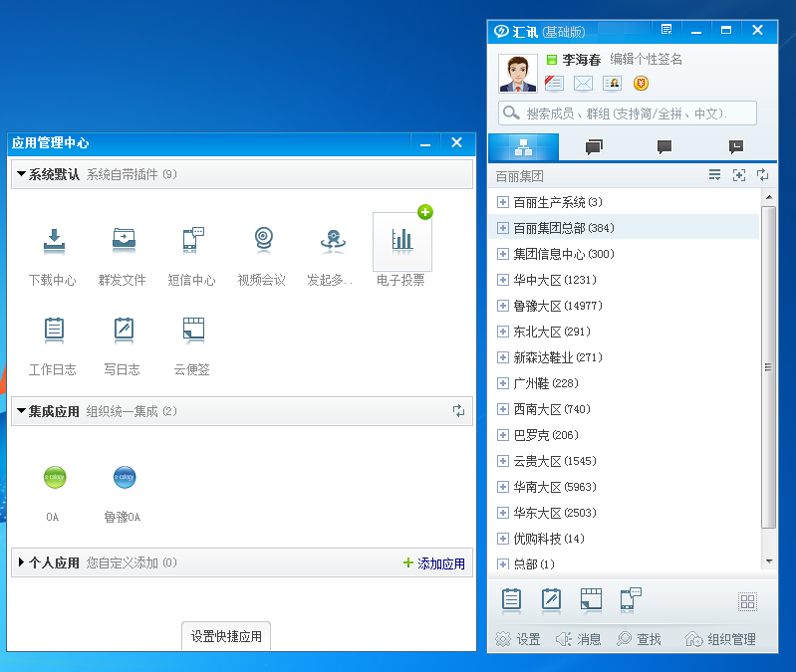This screenshot has width=796, height=672.
Task: Open the contact card icon under 李海春
Action: (x=613, y=83)
